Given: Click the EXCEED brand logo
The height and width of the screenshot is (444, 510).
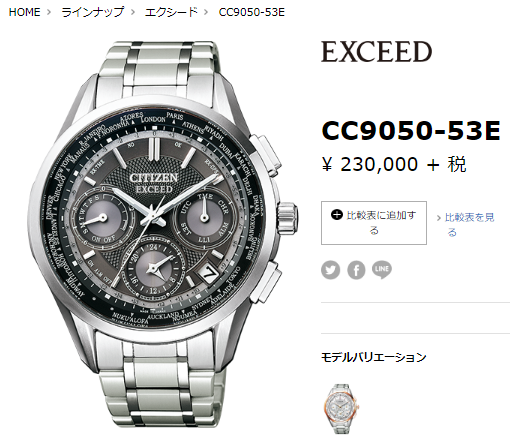Looking at the screenshot, I should (x=376, y=52).
